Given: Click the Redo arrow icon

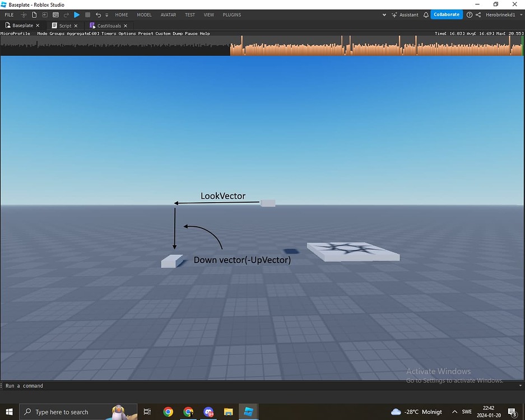Looking at the screenshot, I should (x=66, y=15).
